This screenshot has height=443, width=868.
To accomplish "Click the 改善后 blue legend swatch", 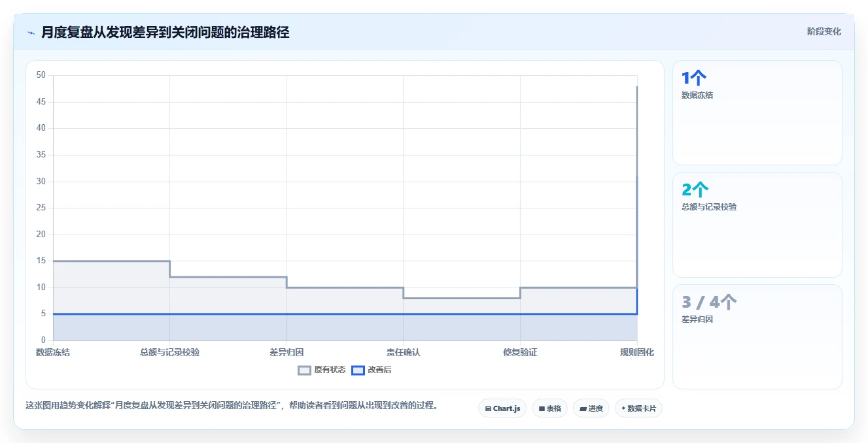I will pos(358,370).
